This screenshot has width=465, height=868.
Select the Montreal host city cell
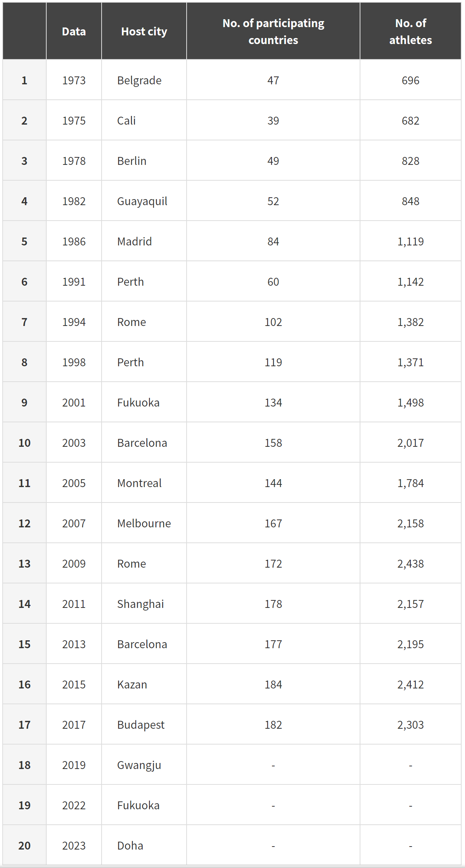(144, 483)
